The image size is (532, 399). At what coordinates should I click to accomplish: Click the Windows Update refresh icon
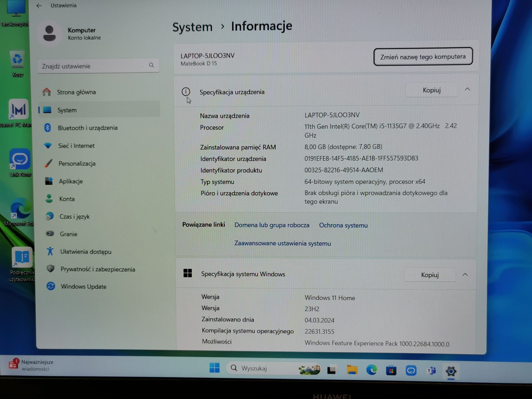click(x=51, y=286)
